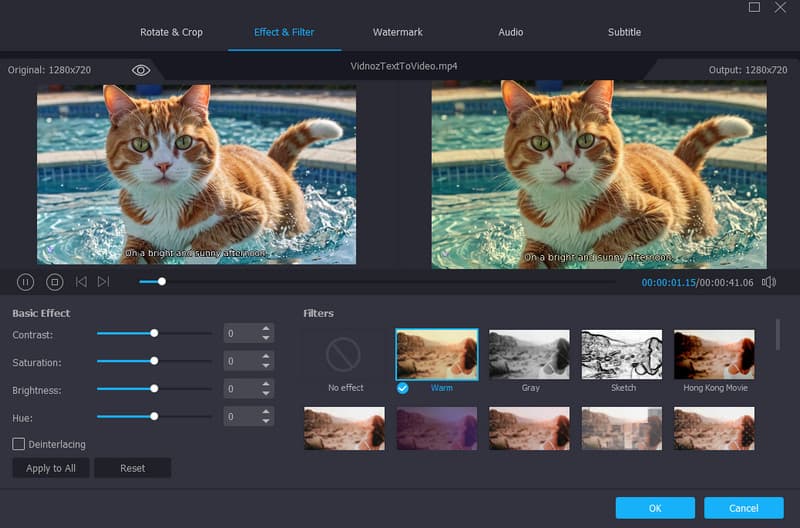This screenshot has height=528, width=800.
Task: Jump to previous frame
Action: pyautogui.click(x=81, y=282)
